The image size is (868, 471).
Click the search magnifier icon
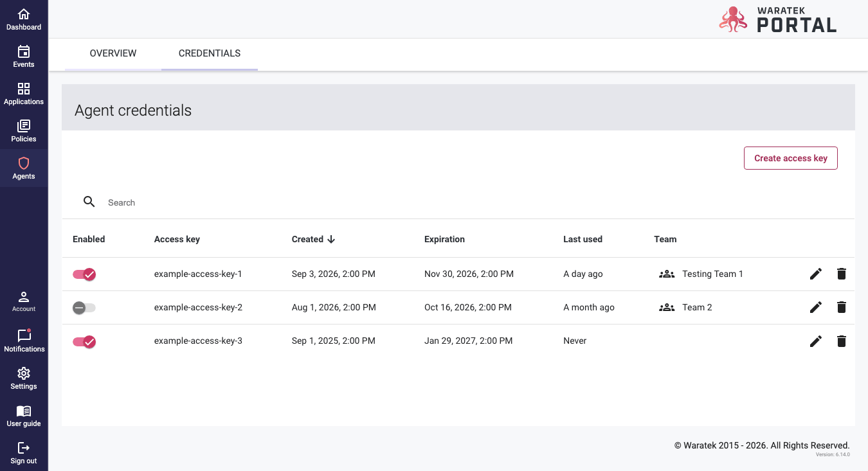click(x=89, y=202)
